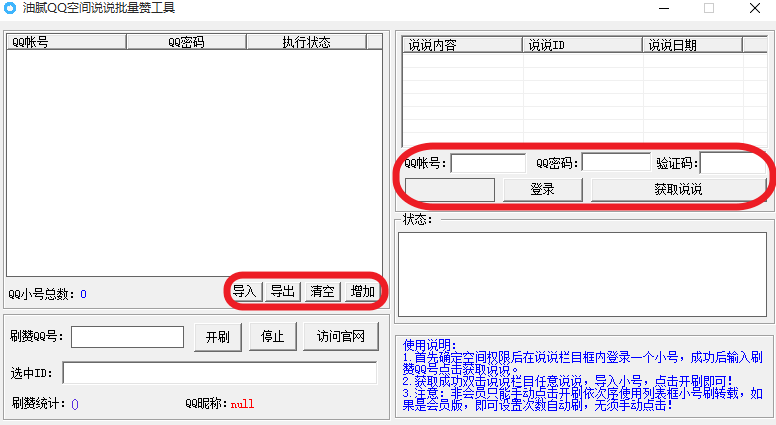Start liking with the 开刷 button
Viewport: 776px width, 425px height.
(x=218, y=337)
